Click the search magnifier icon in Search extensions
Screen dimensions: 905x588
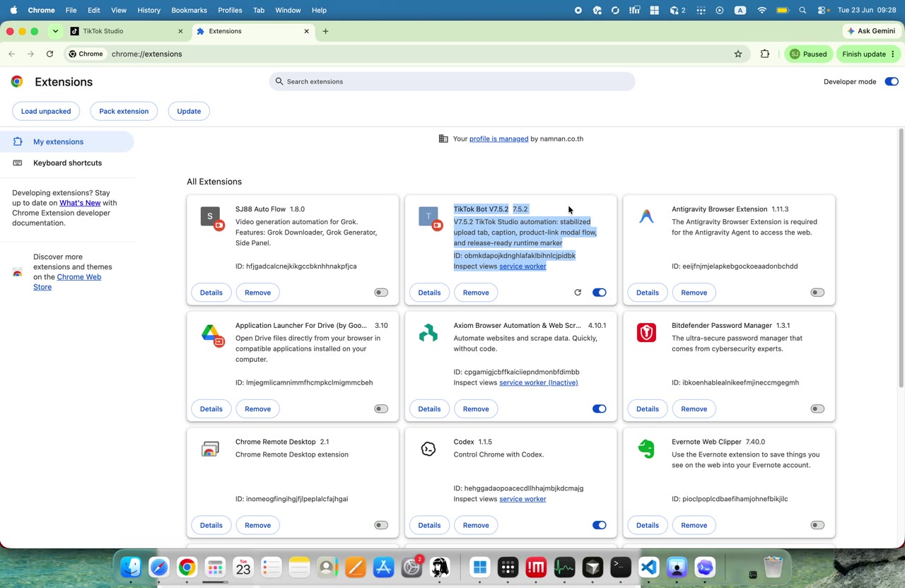point(279,81)
